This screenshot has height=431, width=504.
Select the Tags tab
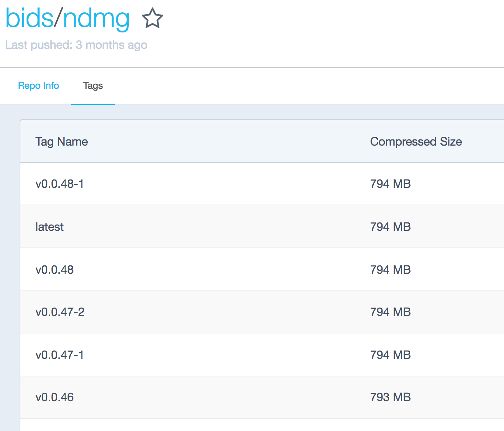coord(93,86)
